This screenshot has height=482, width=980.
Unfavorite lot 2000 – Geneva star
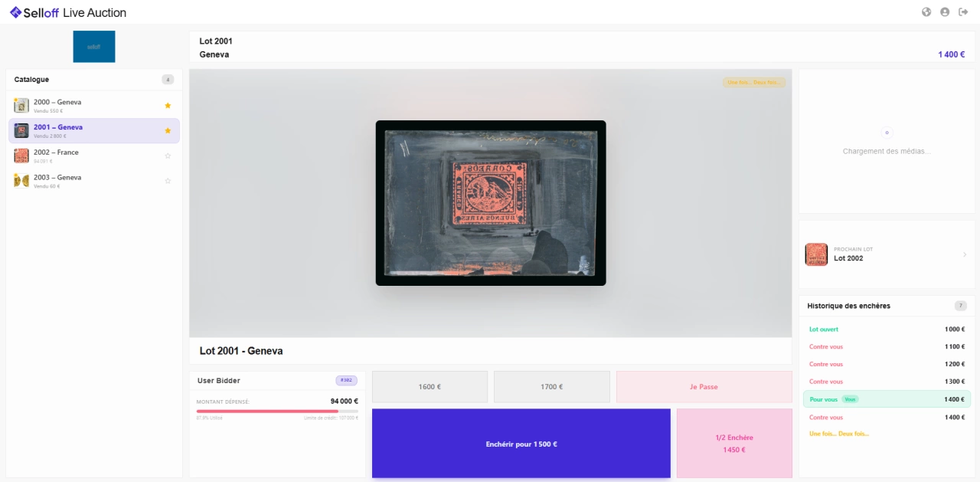tap(168, 106)
